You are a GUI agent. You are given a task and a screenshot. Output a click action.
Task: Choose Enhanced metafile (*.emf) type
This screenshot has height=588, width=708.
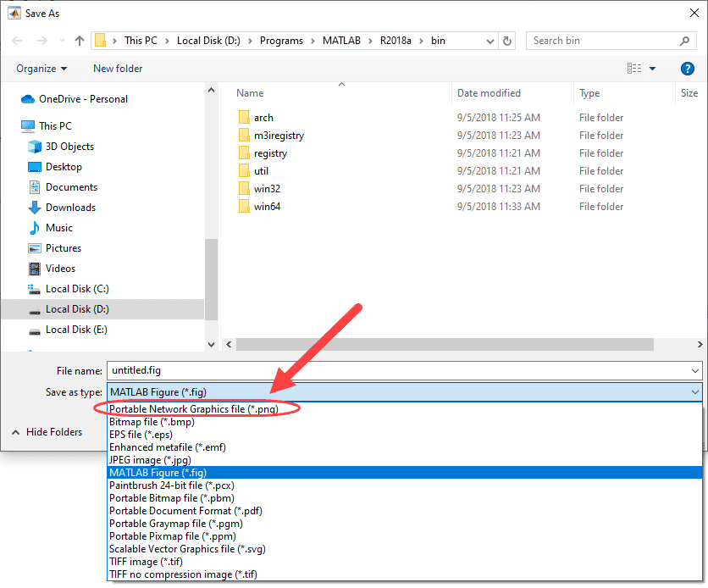pyautogui.click(x=405, y=447)
